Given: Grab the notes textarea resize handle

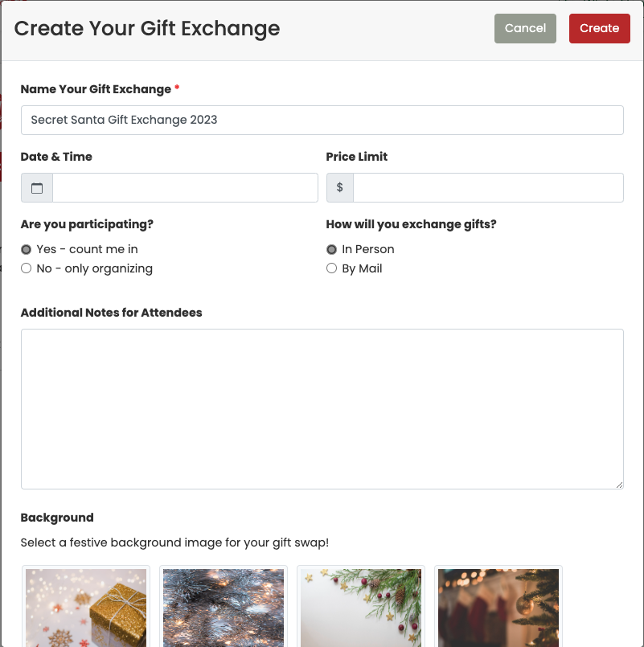Looking at the screenshot, I should coord(618,484).
